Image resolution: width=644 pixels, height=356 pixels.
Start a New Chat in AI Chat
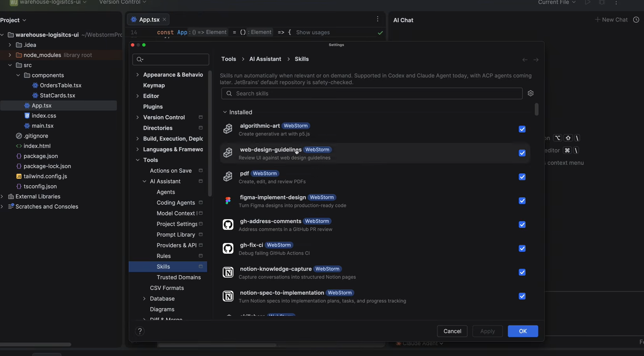click(x=611, y=20)
